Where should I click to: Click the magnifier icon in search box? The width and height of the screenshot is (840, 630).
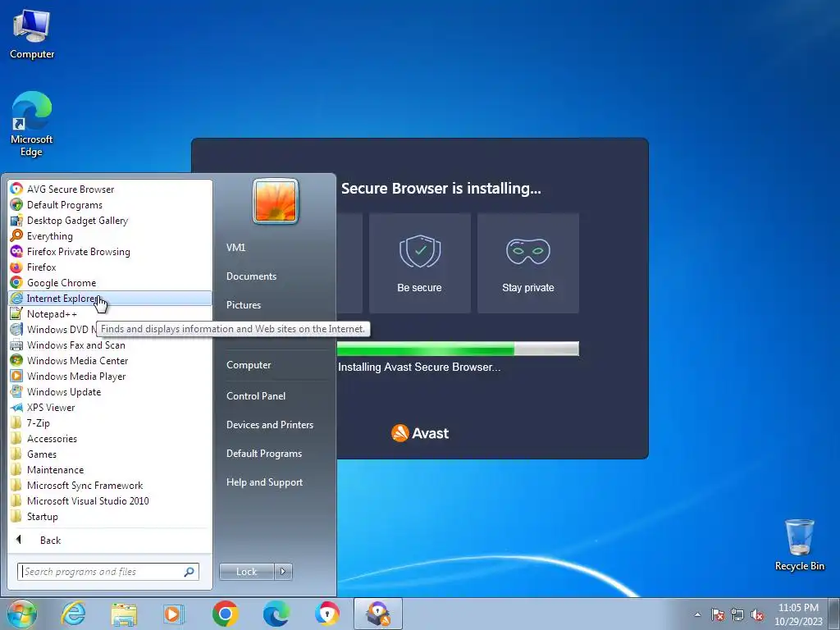(189, 572)
